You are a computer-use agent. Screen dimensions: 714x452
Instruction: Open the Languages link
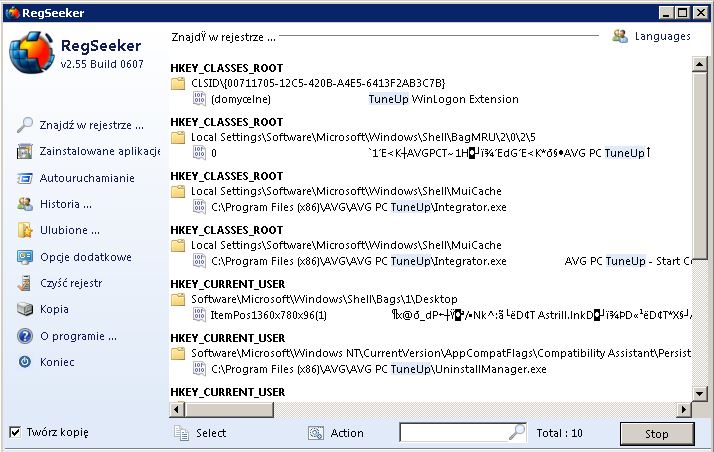coord(663,36)
